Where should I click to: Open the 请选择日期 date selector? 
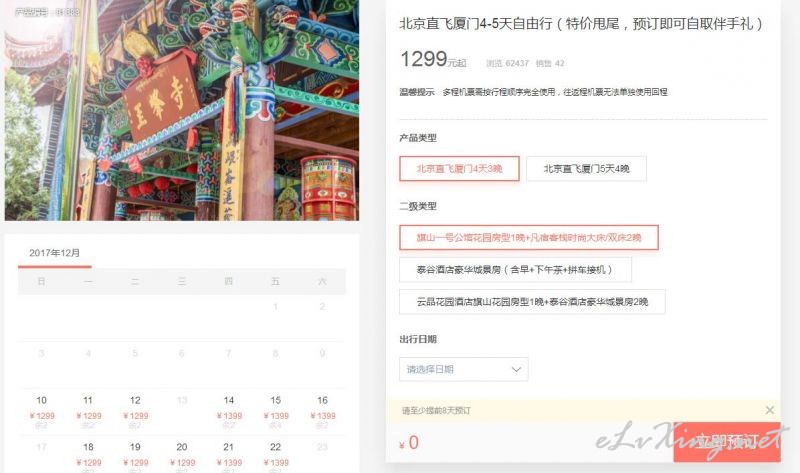464,369
